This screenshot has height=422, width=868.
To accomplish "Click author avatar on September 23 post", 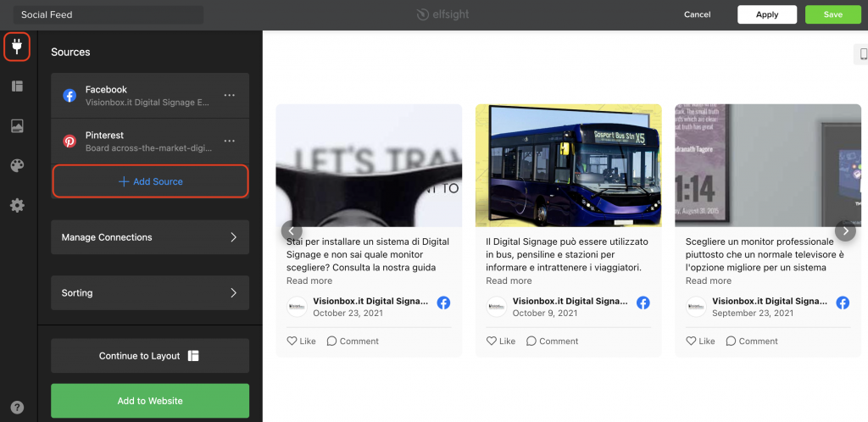I will (x=696, y=307).
